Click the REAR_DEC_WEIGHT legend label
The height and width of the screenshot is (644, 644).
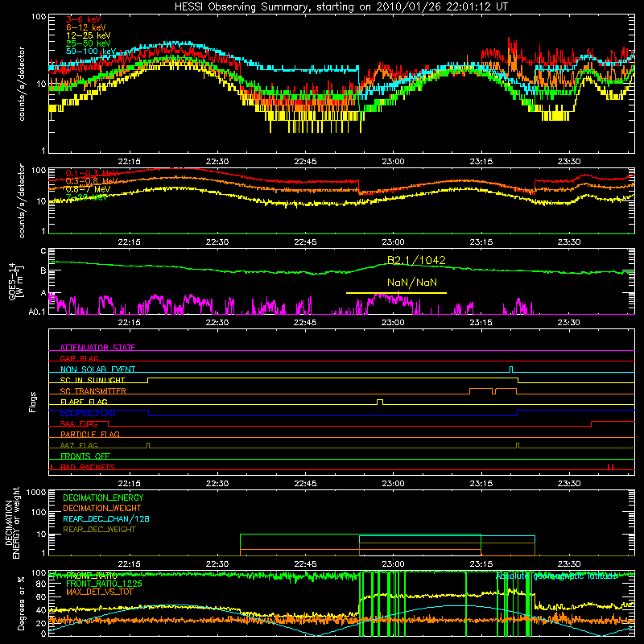[x=99, y=530]
